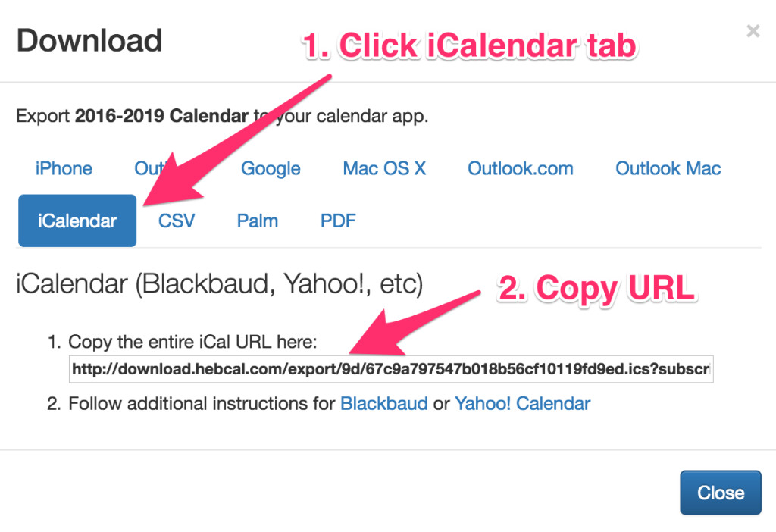Open the Yahoo! Calendar instructions link
Image resolution: width=776 pixels, height=532 pixels.
521,403
